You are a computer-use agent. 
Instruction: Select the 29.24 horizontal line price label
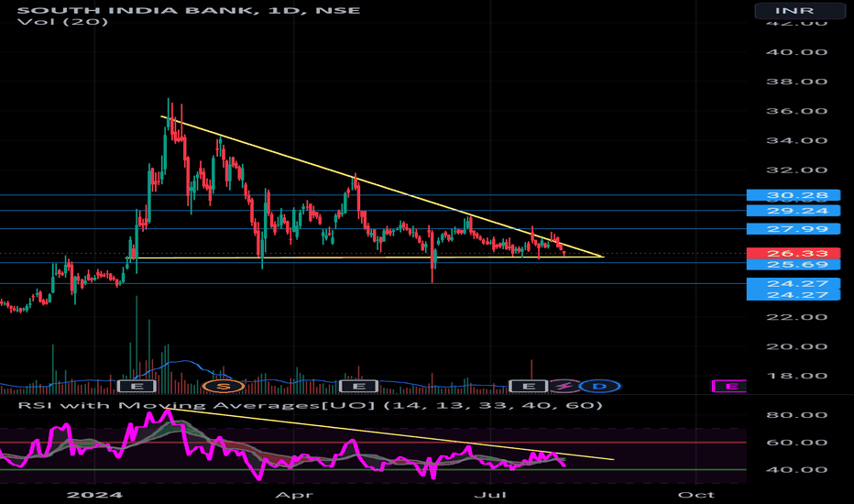pos(794,211)
